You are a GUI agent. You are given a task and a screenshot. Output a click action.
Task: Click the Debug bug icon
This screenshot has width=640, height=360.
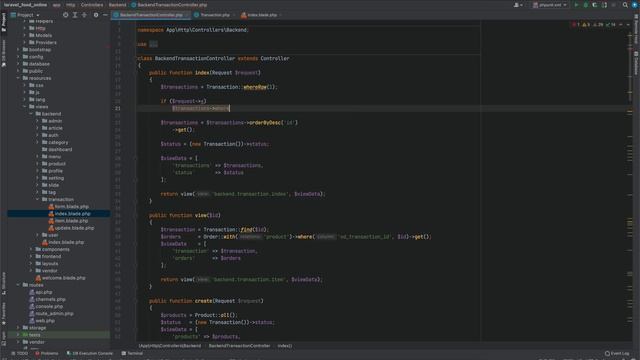pyautogui.click(x=586, y=5)
